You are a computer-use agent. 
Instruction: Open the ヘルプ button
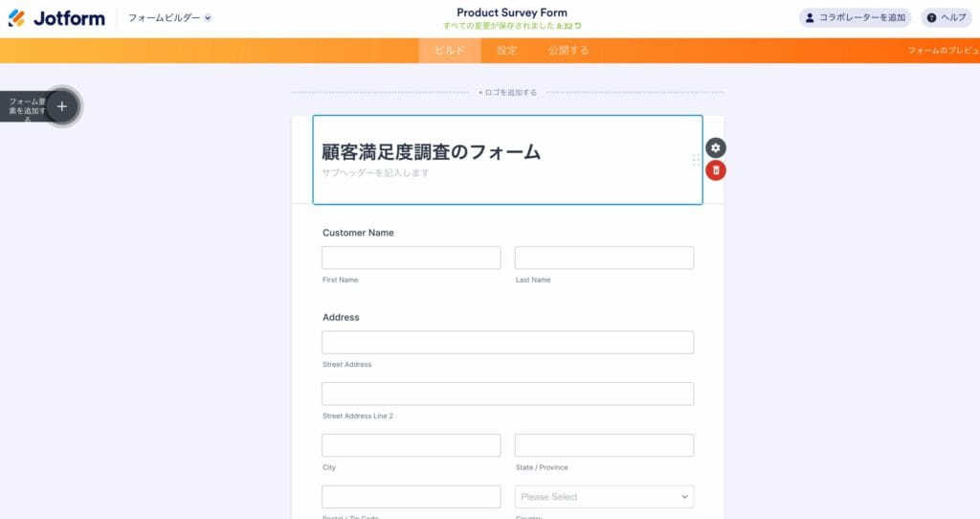(947, 17)
